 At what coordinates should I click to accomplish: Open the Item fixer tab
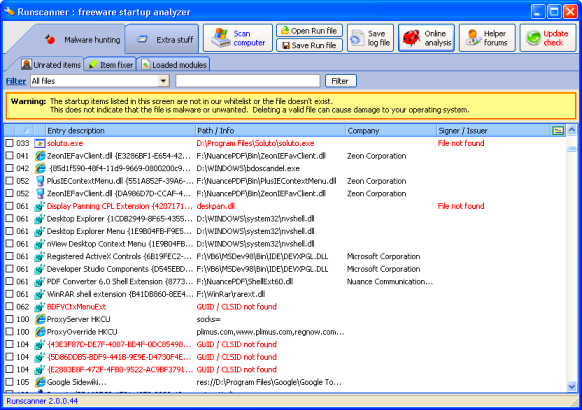click(111, 65)
